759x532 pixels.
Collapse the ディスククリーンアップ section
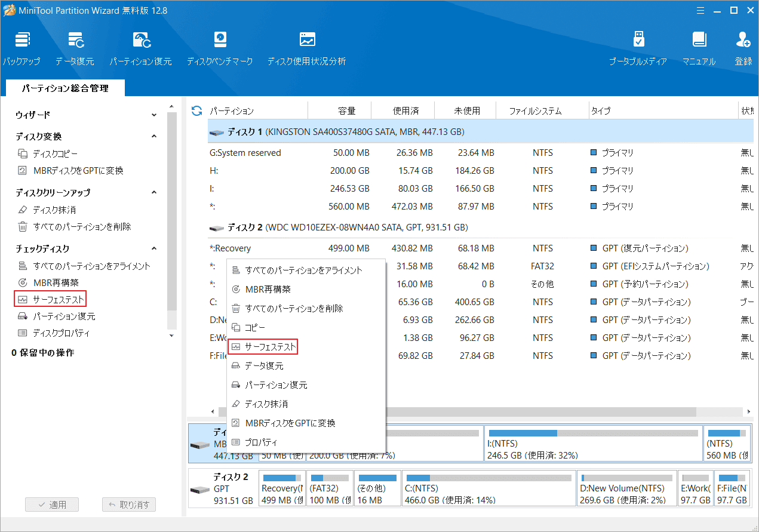(x=154, y=193)
